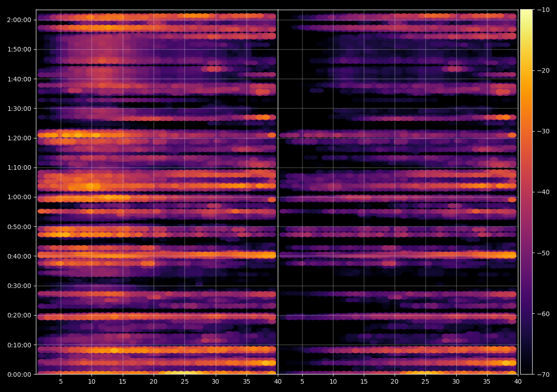Click the 1:00:00 time axis label
The image size is (557, 392).
19,197
